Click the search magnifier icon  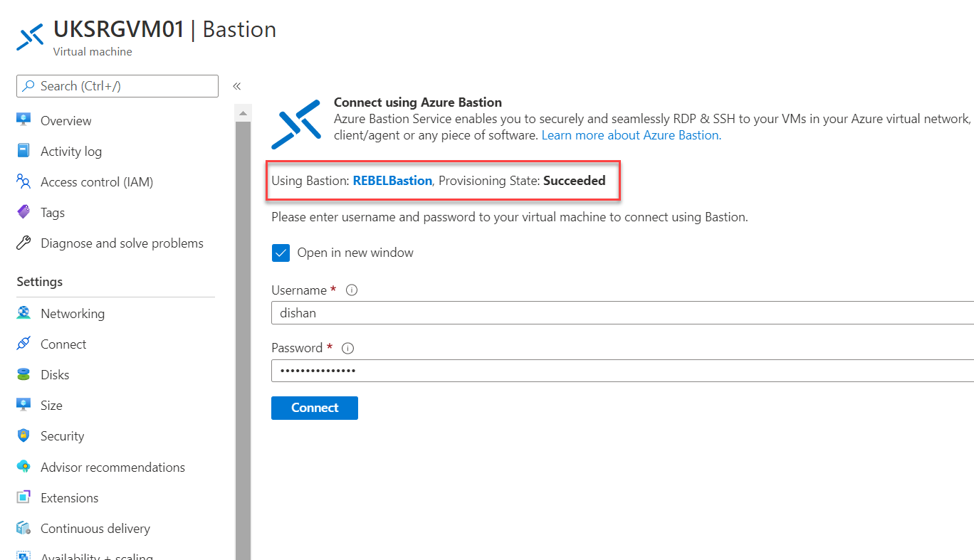[28, 86]
